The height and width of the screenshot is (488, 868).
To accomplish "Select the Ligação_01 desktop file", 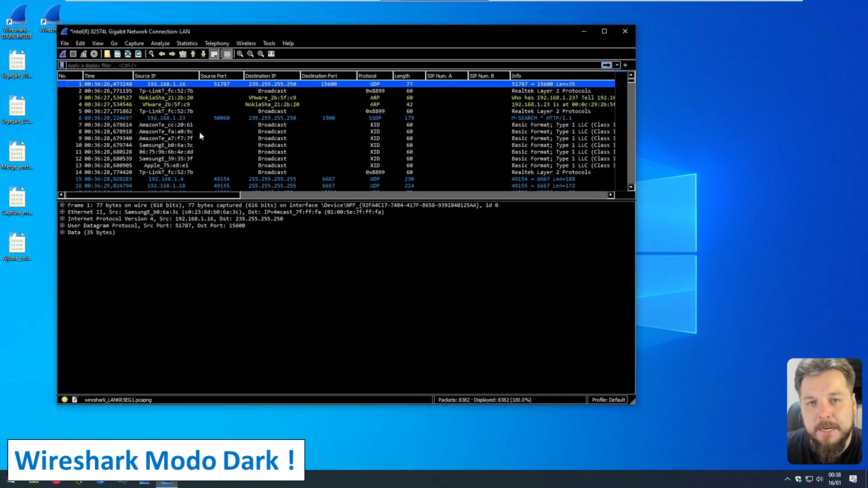I will (17, 66).
